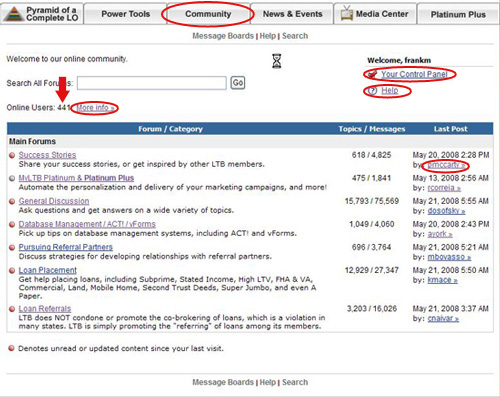This screenshot has width=500, height=397.
Task: Click the Go search button
Action: [238, 83]
